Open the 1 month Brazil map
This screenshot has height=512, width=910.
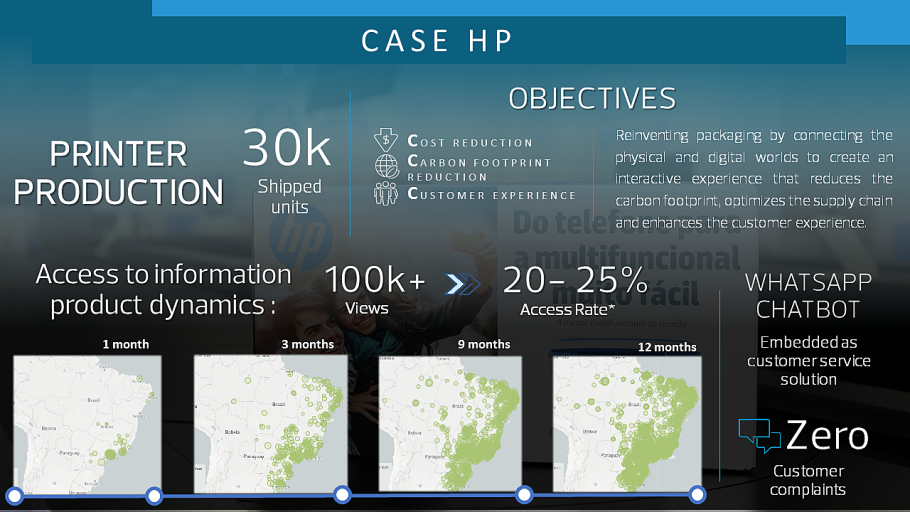pos(88,424)
